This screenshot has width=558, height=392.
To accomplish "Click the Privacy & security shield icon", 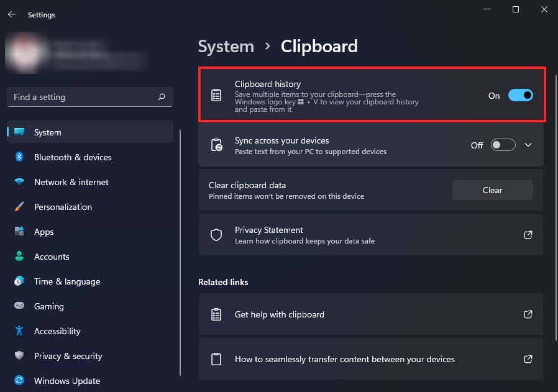I will [x=19, y=356].
